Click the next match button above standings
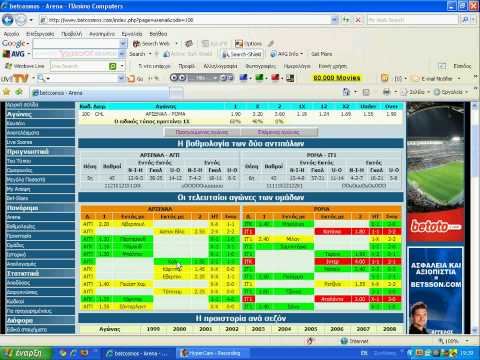 [279, 132]
